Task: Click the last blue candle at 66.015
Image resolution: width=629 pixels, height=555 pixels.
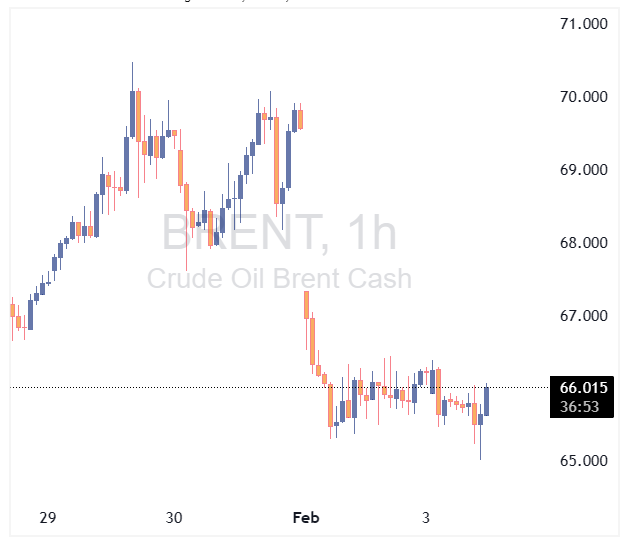Action: click(x=487, y=400)
